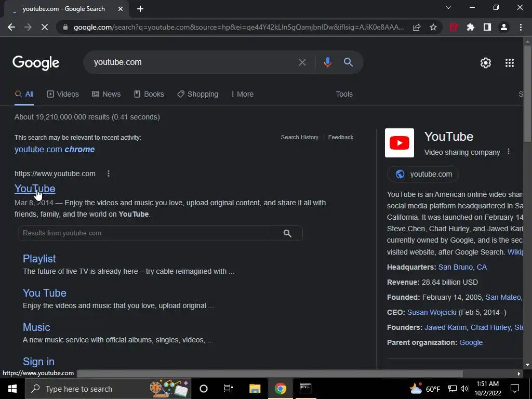Switch to the Videos tab
Viewport: 532px width, 399px height.
pyautogui.click(x=63, y=95)
